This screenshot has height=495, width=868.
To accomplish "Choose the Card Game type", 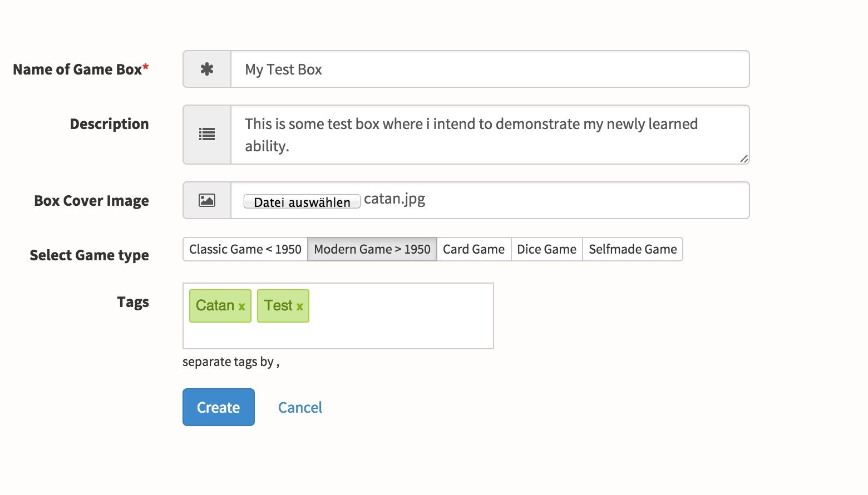I will click(x=474, y=249).
